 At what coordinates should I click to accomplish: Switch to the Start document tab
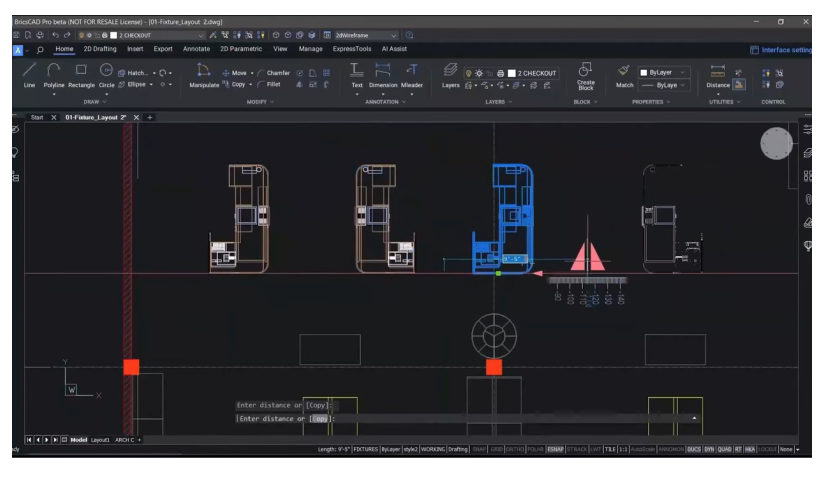(37, 117)
